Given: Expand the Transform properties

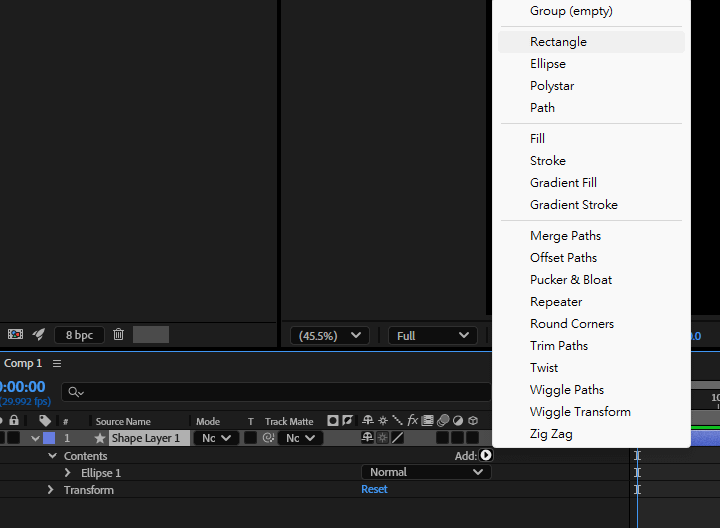Looking at the screenshot, I should [x=51, y=490].
